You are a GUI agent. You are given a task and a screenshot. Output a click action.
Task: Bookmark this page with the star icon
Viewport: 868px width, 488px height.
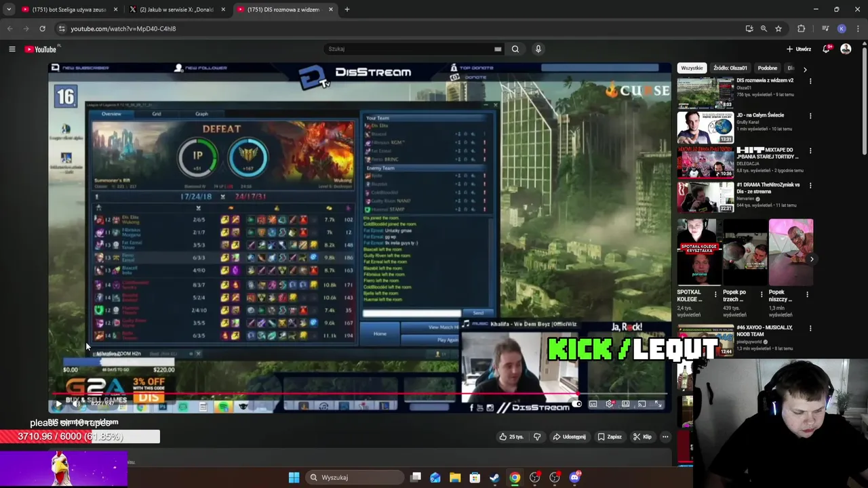coord(778,28)
